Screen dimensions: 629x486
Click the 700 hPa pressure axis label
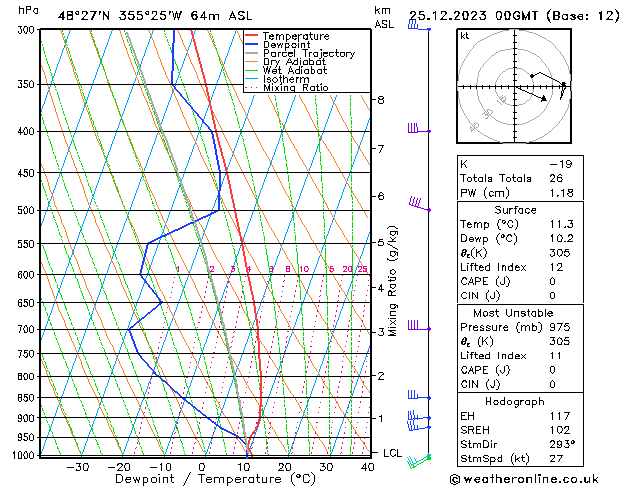(x=28, y=330)
